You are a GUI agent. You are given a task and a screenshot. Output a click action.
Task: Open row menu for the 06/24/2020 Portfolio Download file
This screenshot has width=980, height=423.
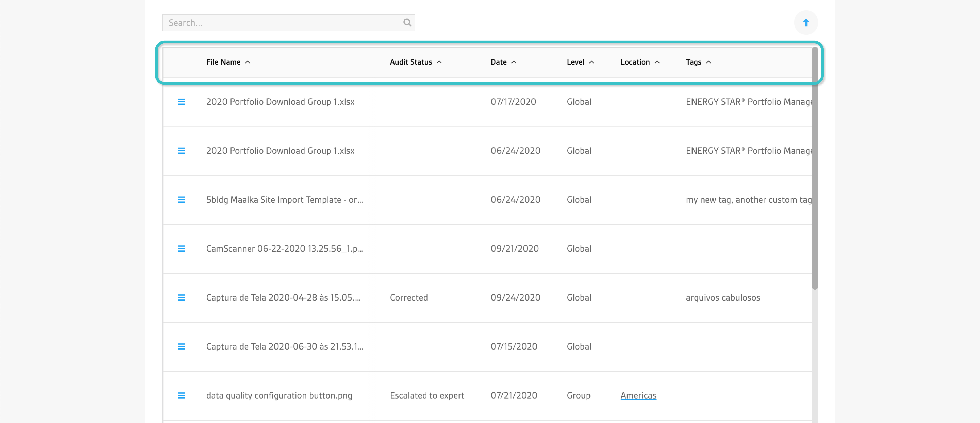181,151
